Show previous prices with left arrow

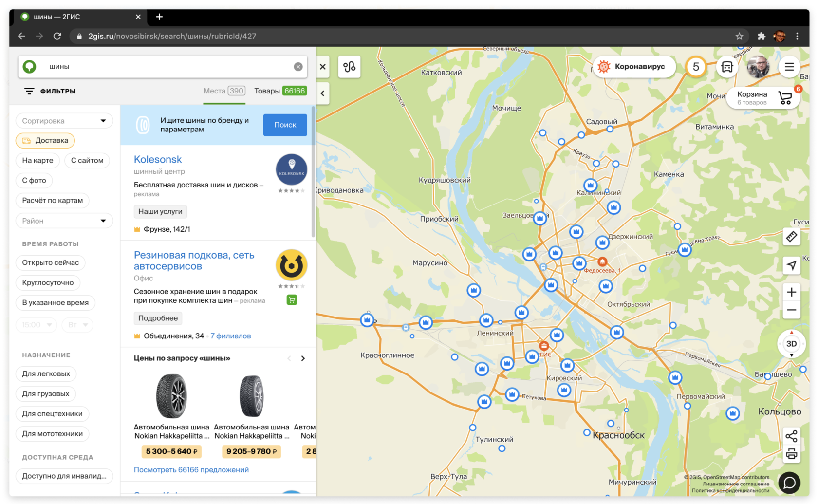tap(289, 358)
